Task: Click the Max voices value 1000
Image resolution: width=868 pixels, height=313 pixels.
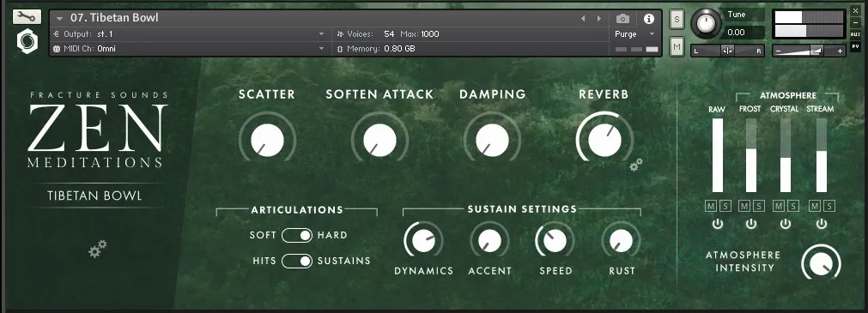Action: (429, 34)
